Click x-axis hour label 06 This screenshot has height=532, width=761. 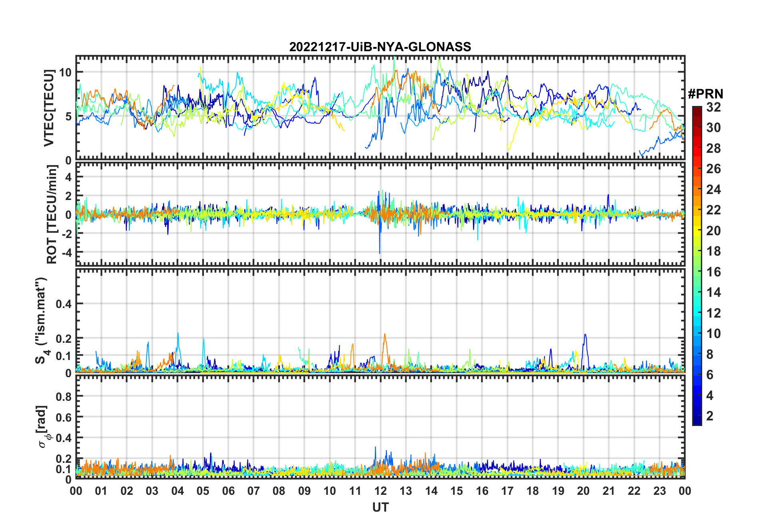[228, 490]
